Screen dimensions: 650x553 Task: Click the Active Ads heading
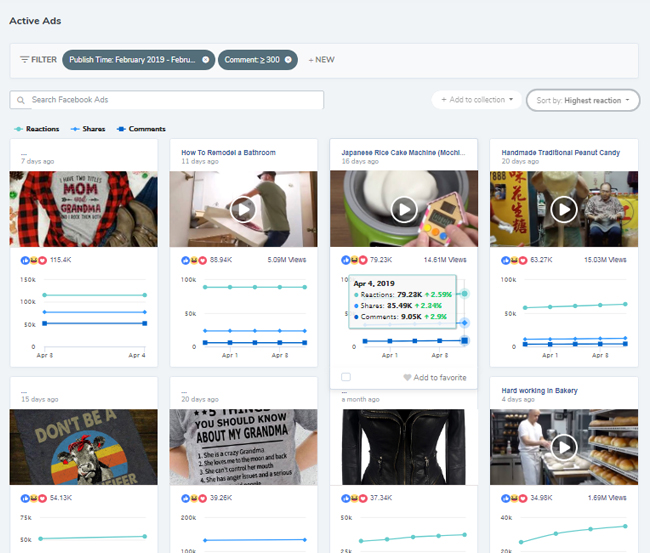click(x=35, y=21)
